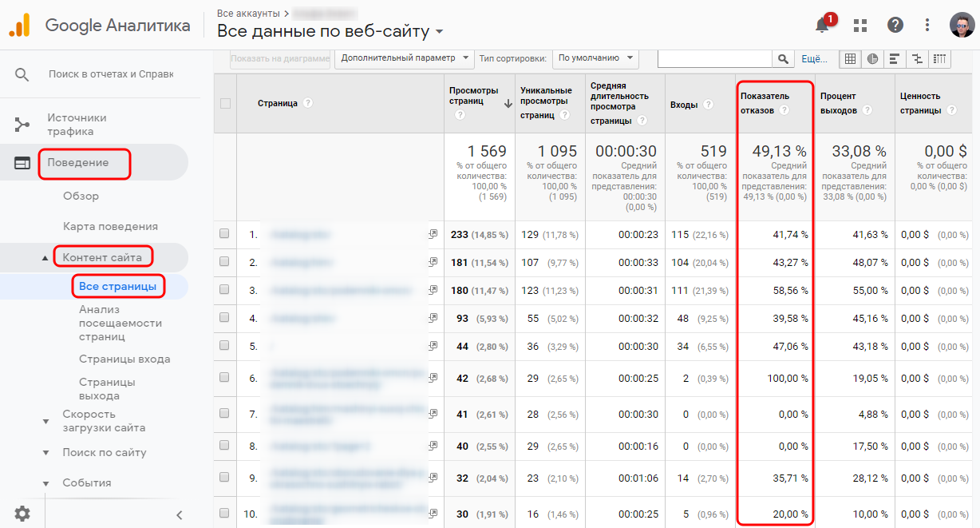
Task: Sort by the Входы column header
Action: point(683,105)
